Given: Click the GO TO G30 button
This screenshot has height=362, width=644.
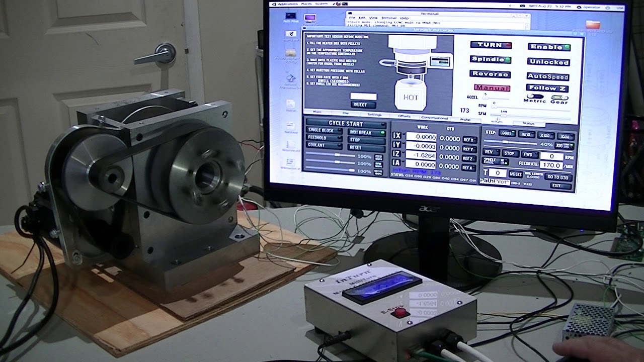Looking at the screenshot, I should pos(557,177).
